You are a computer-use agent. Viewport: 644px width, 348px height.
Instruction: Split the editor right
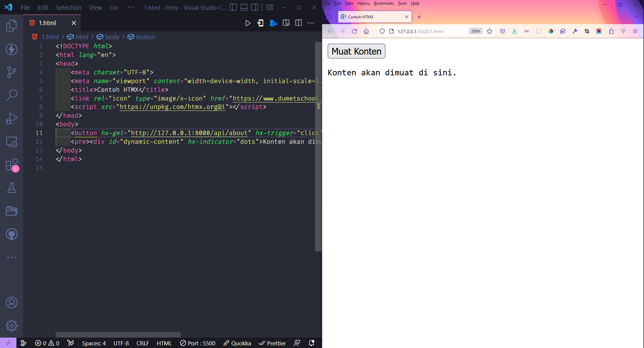coord(298,23)
